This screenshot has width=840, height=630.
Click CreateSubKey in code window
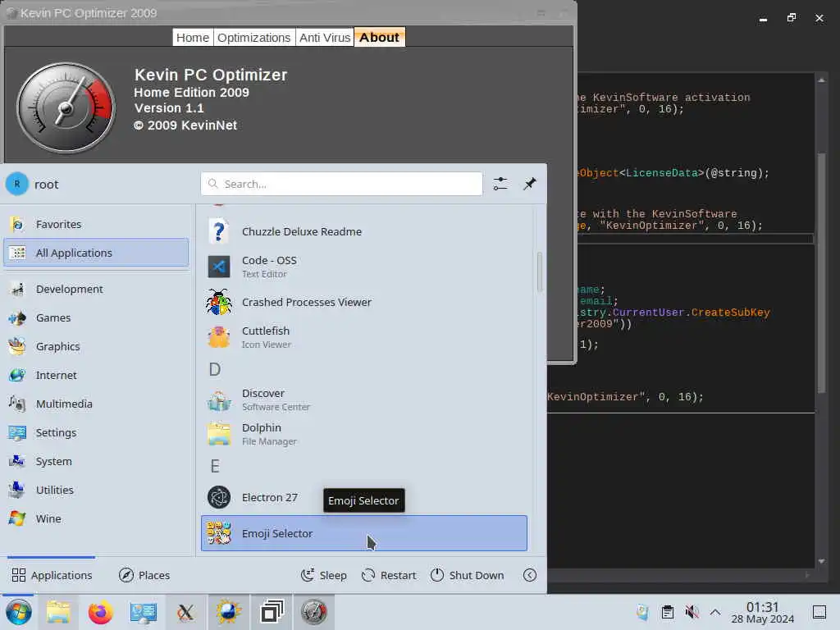pyautogui.click(x=730, y=313)
